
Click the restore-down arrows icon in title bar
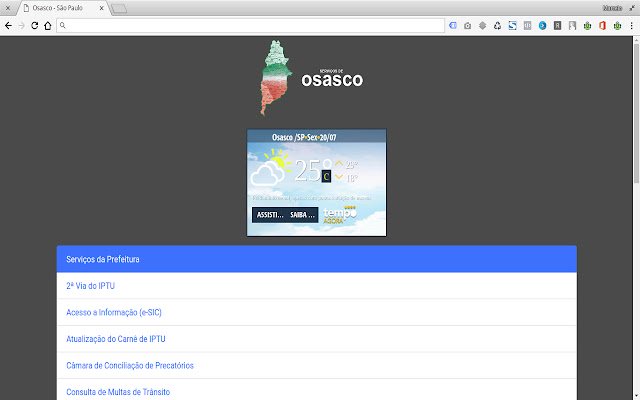[x=632, y=8]
